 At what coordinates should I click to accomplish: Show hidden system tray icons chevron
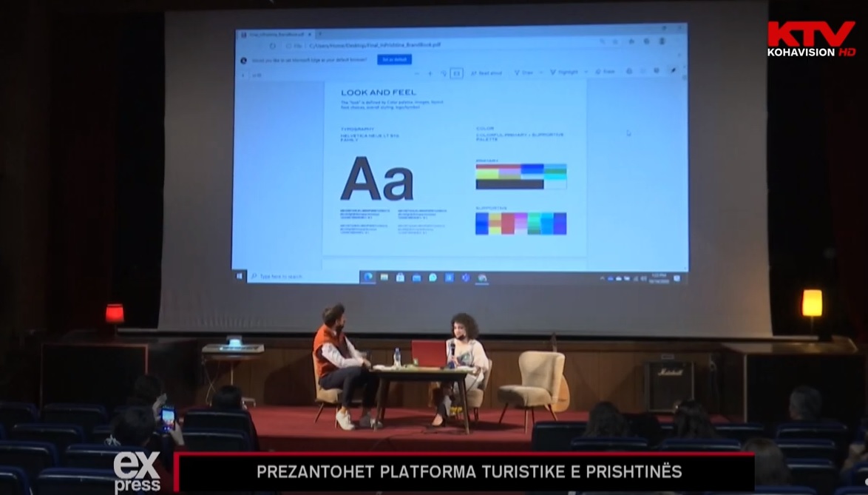click(x=601, y=278)
